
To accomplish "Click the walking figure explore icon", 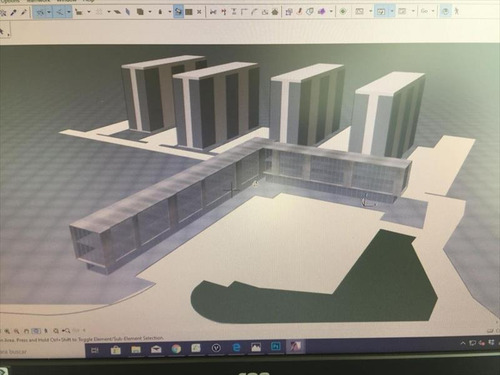I will 457,11.
